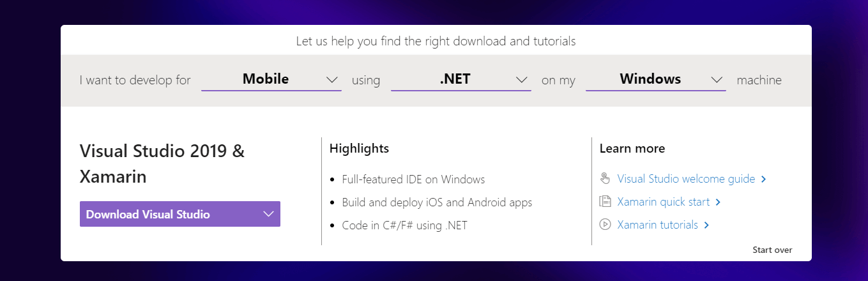Click the chevron next to Mobile
Viewport: 868px width, 281px height.
[331, 80]
